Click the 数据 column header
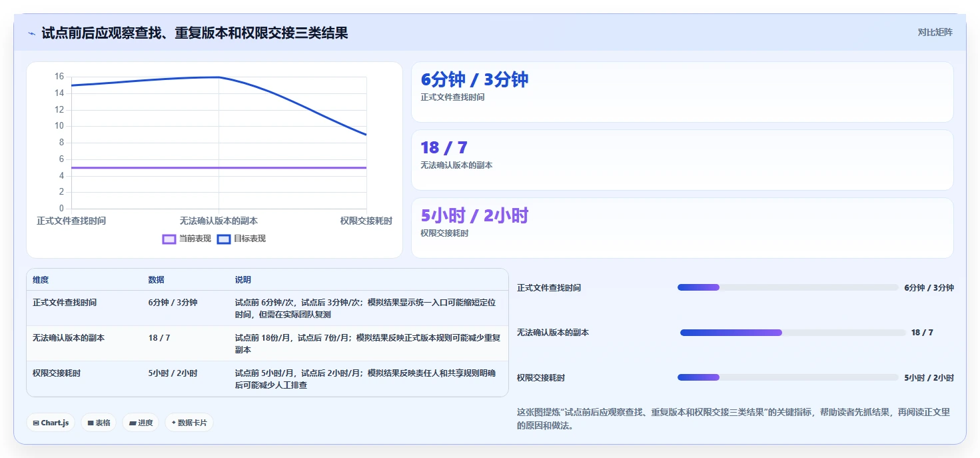 point(156,280)
